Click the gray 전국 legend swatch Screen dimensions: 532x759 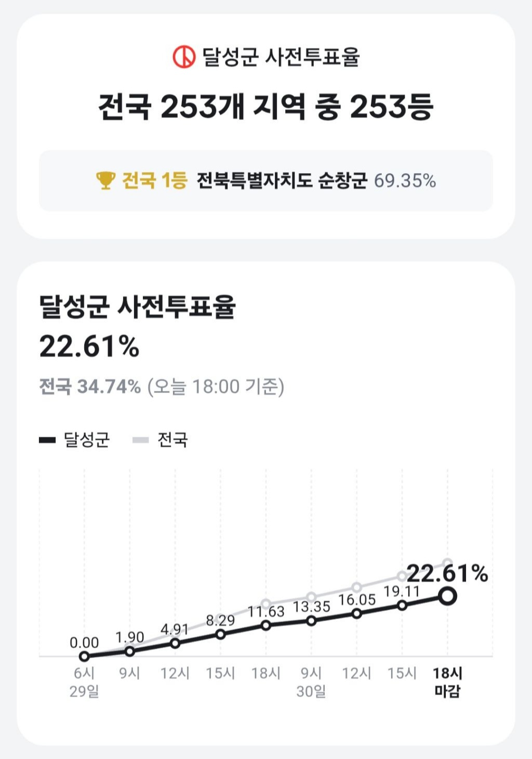pos(141,440)
